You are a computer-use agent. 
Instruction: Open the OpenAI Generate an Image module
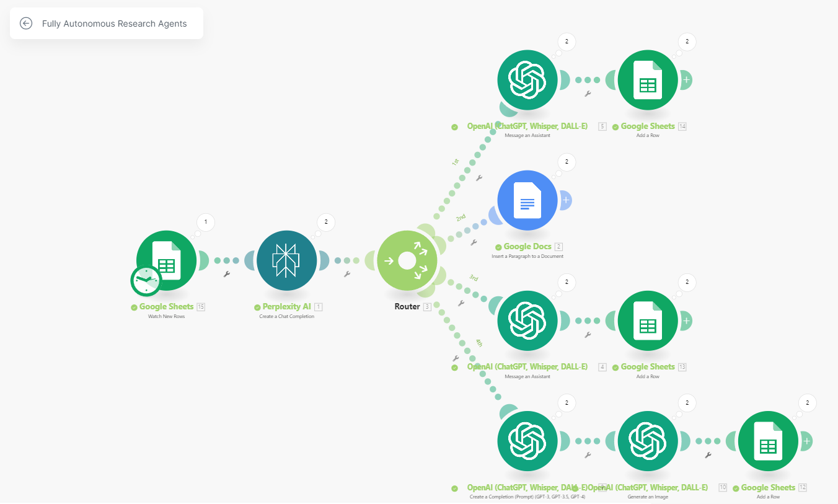pyautogui.click(x=648, y=441)
